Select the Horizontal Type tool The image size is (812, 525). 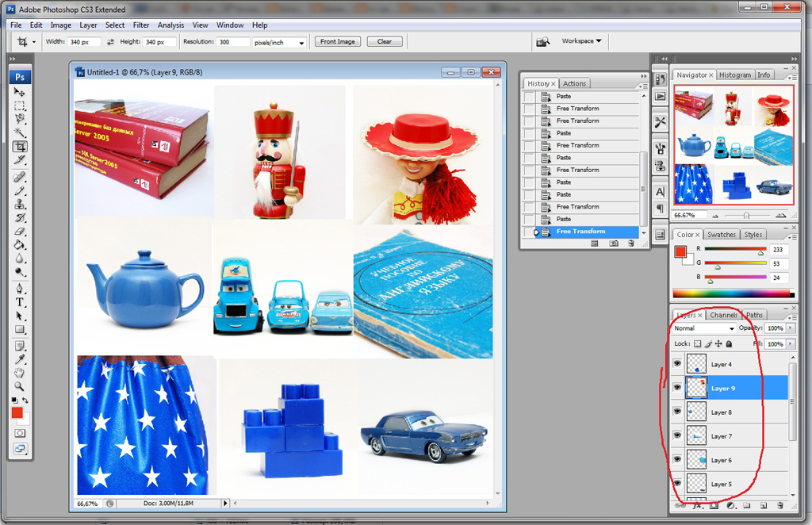(19, 302)
